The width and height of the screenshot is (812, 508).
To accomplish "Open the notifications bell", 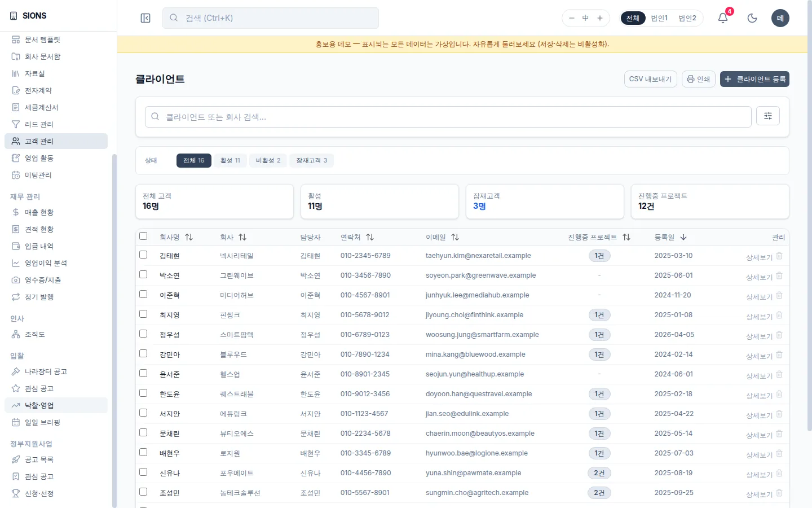I will tap(723, 18).
